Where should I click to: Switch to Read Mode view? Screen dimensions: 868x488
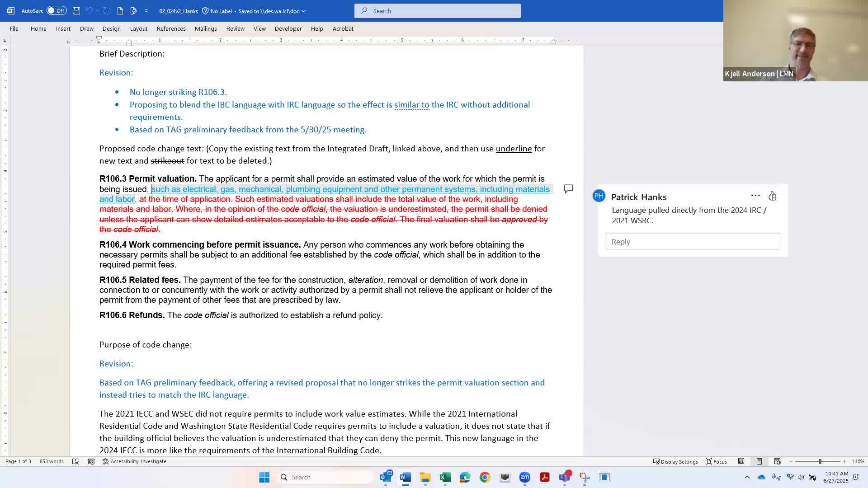tap(741, 461)
